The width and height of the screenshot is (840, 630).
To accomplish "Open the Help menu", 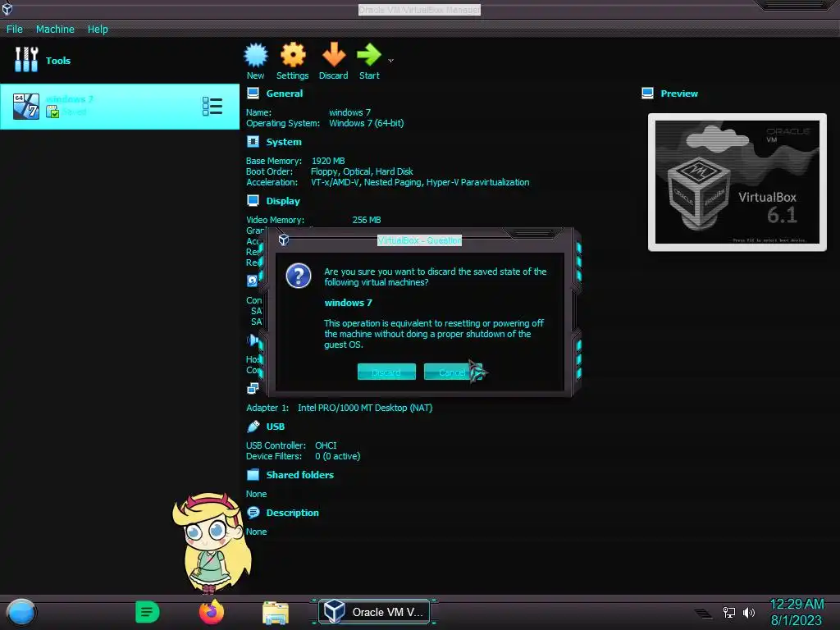I will 98,29.
